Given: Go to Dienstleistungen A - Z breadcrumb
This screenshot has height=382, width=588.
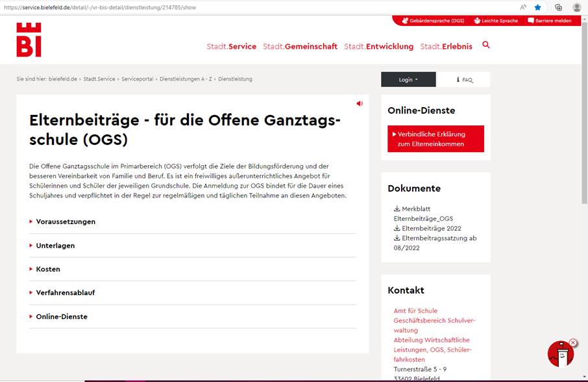Looking at the screenshot, I should (186, 79).
